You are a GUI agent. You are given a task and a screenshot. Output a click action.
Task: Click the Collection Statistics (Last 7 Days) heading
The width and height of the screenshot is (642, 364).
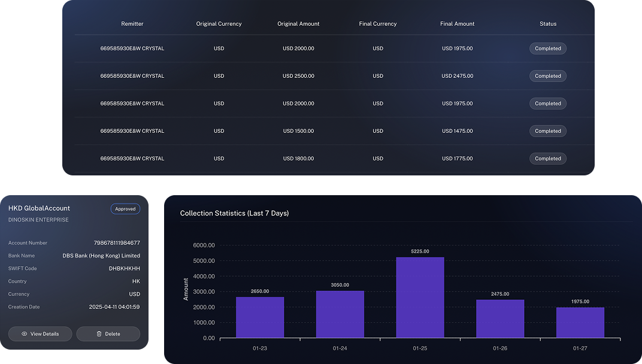(x=234, y=213)
